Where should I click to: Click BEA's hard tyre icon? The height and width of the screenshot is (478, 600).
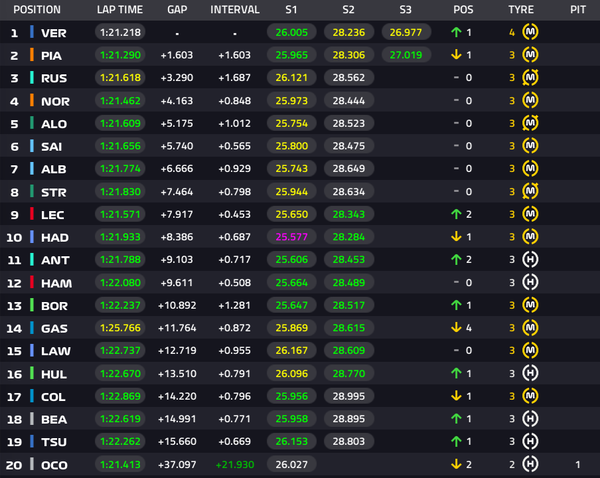(530, 419)
